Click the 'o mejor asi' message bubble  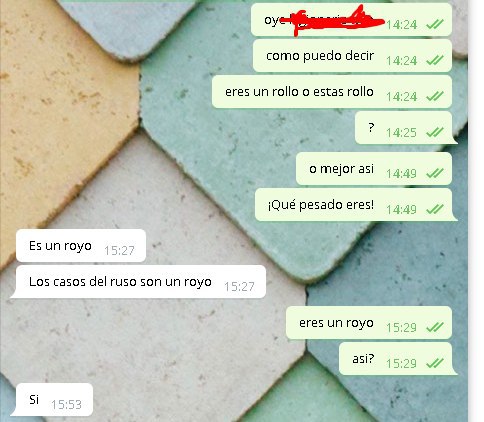tap(374, 169)
